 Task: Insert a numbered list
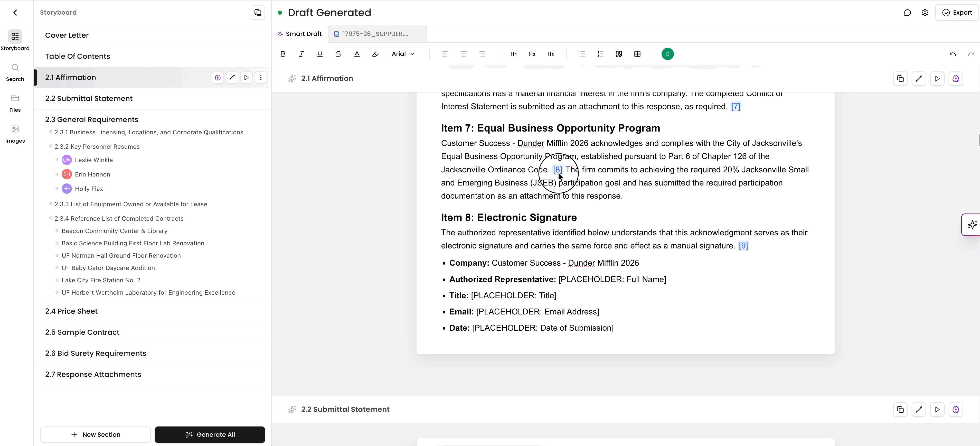600,54
